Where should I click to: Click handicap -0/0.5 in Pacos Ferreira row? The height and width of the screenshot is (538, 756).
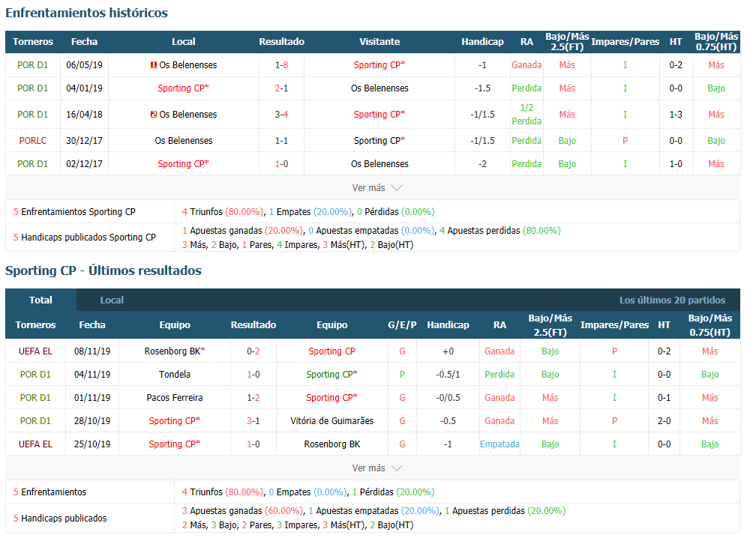448,398
